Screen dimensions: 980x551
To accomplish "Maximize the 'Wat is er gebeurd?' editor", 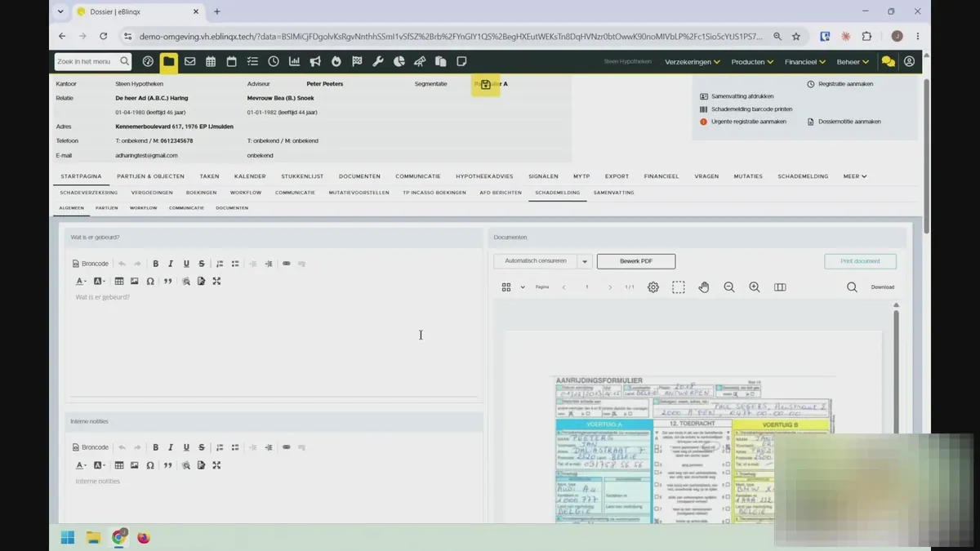I will click(216, 281).
